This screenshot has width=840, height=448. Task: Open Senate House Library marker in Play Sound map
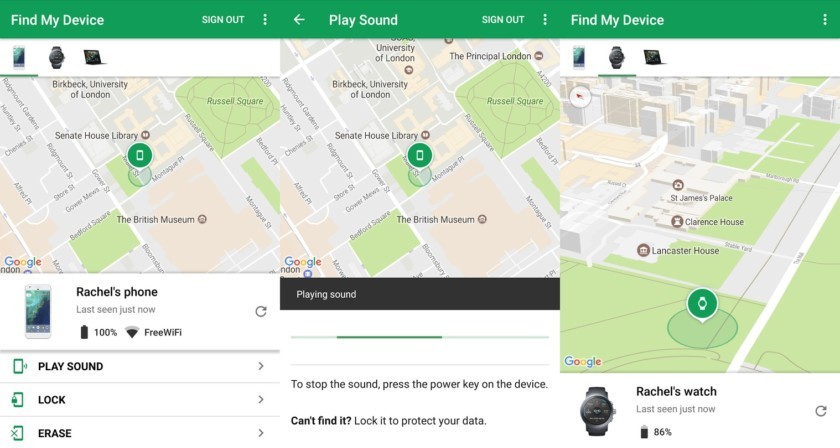pyautogui.click(x=425, y=136)
